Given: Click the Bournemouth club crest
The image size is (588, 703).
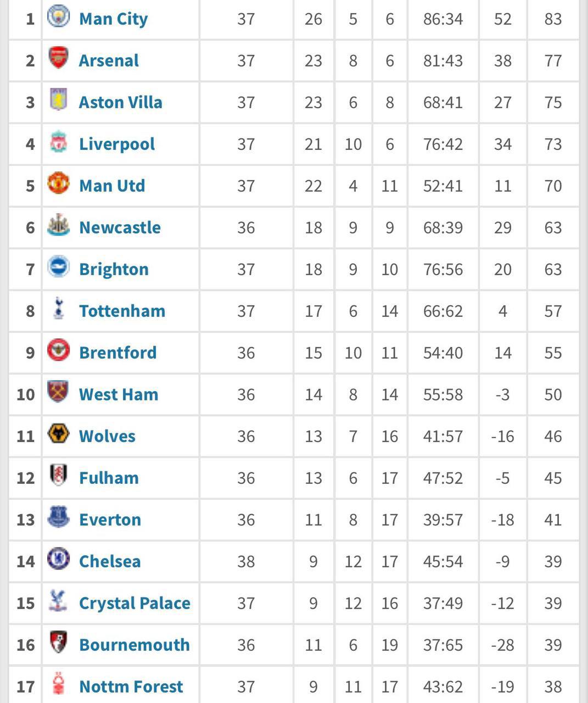Looking at the screenshot, I should coord(58,642).
